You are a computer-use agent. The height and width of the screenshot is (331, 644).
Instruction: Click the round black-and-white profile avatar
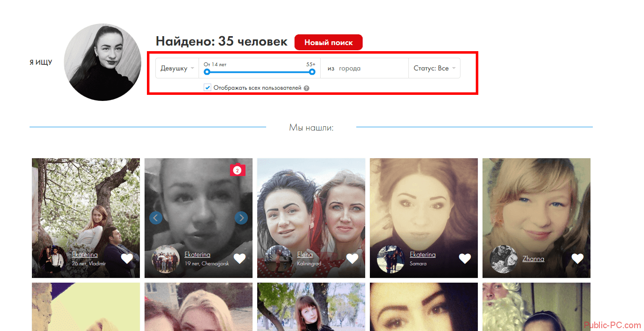[102, 62]
